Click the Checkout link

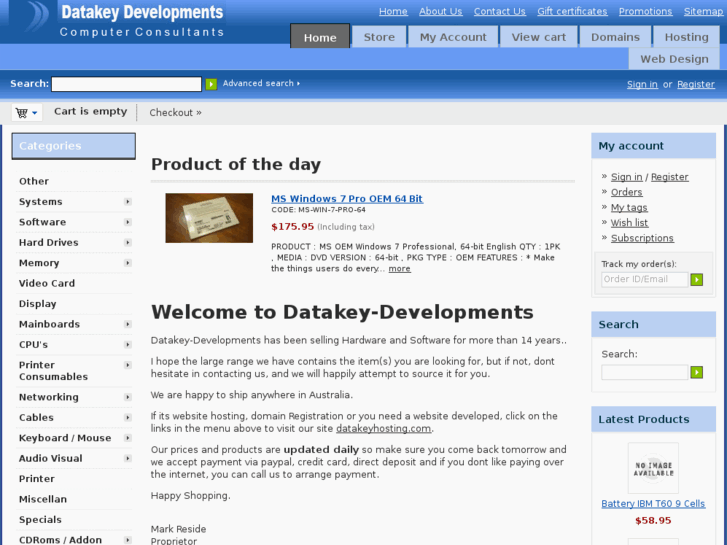[175, 113]
